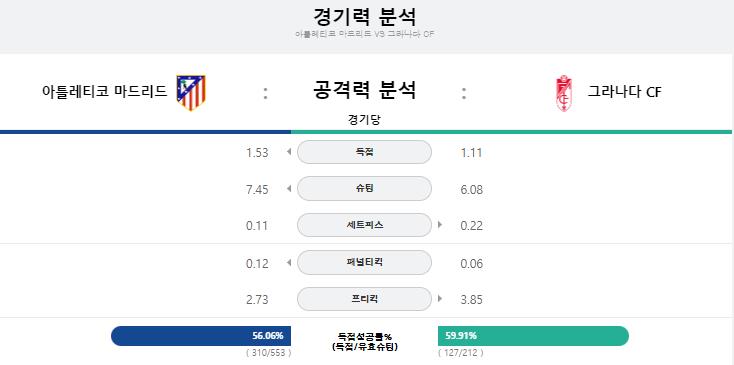The image size is (734, 365).
Task: Click the left arrow beside 득점 pill
Action: (x=289, y=152)
